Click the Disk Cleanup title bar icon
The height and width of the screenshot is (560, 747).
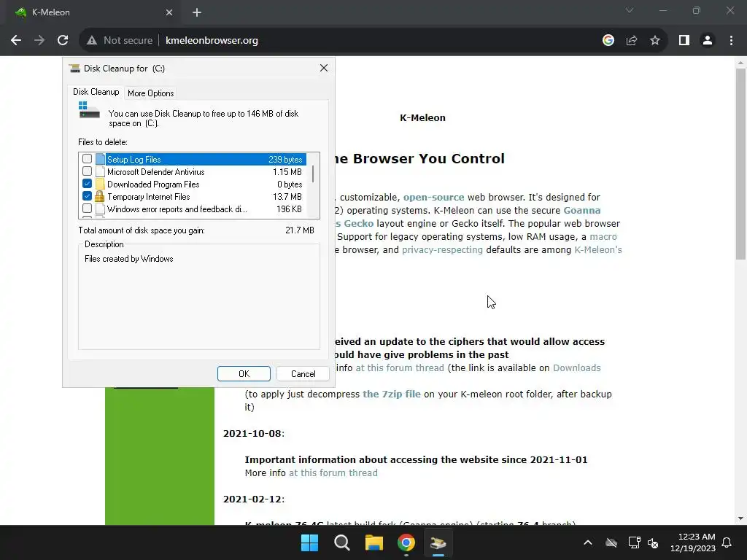click(75, 68)
